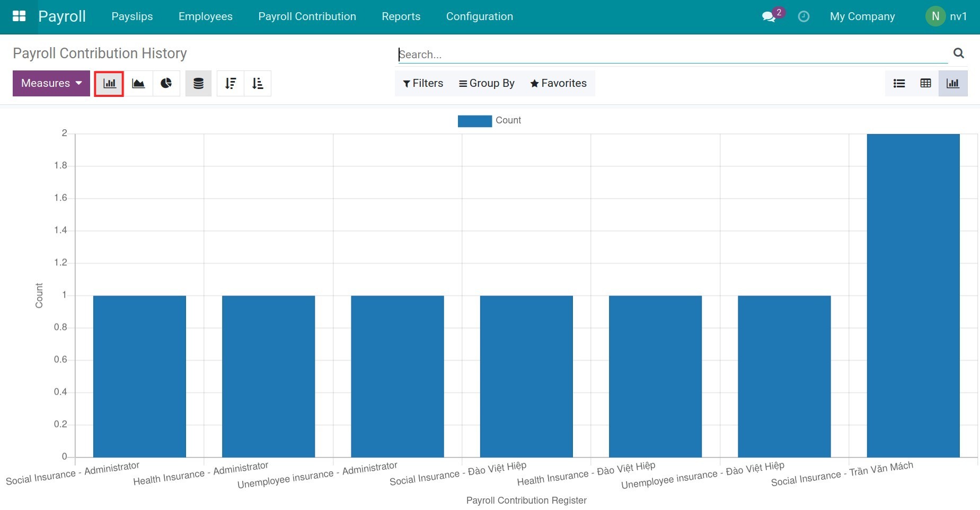980x510 pixels.
Task: Switch to the bar chart view
Action: [x=109, y=83]
